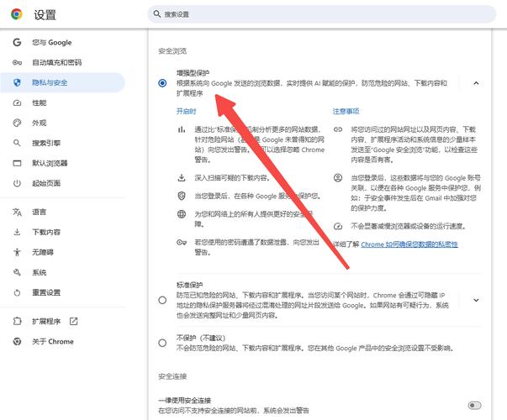Open 下载内容 settings page
507x420 pixels.
[x=46, y=232]
